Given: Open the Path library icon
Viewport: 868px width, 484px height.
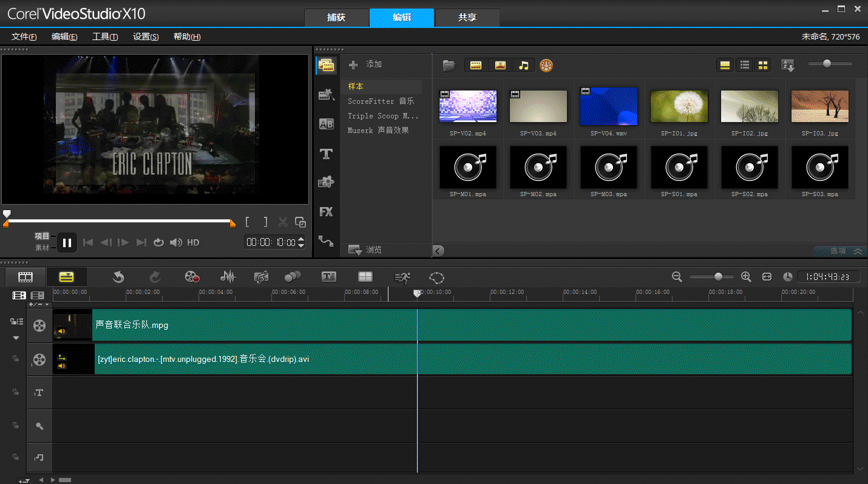Looking at the screenshot, I should pos(327,241).
